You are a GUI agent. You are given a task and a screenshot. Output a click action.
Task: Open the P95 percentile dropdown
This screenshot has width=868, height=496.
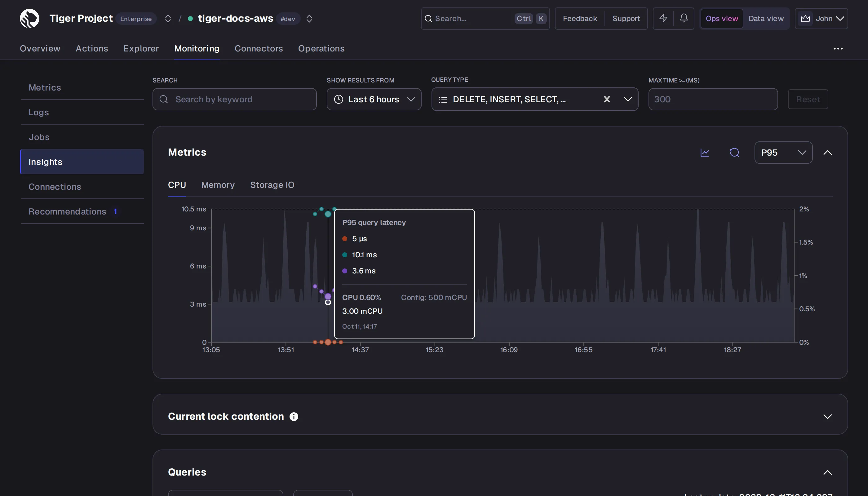(783, 153)
